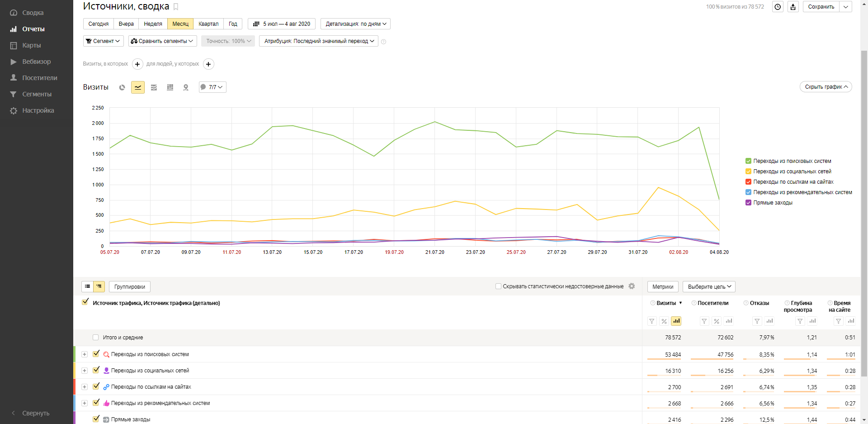The width and height of the screenshot is (868, 424).
Task: Open Вебвизор in the left sidebar
Action: pos(37,62)
